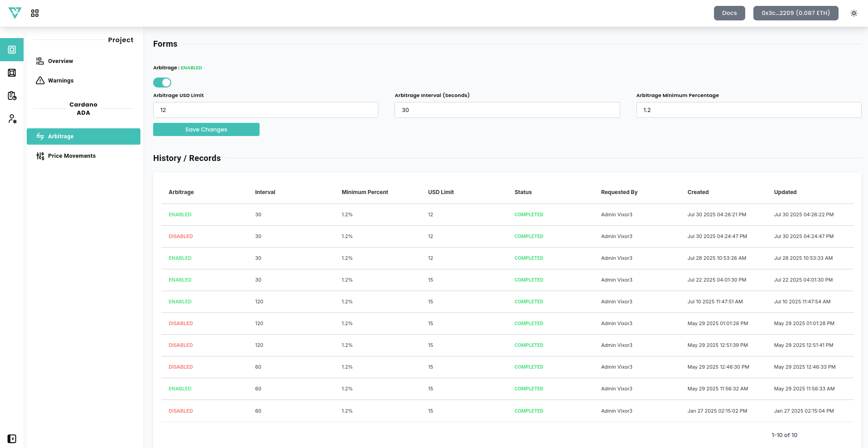Click the Created column header

pos(698,192)
